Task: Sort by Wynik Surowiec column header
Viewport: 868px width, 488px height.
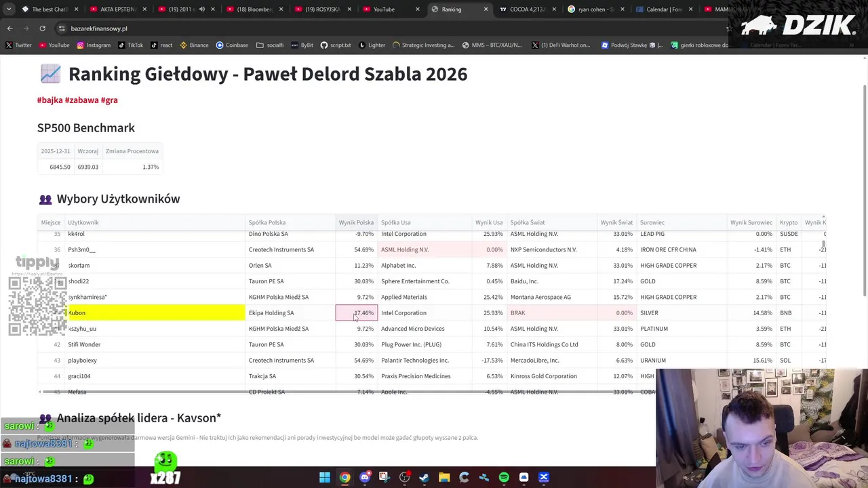Action: pos(751,222)
